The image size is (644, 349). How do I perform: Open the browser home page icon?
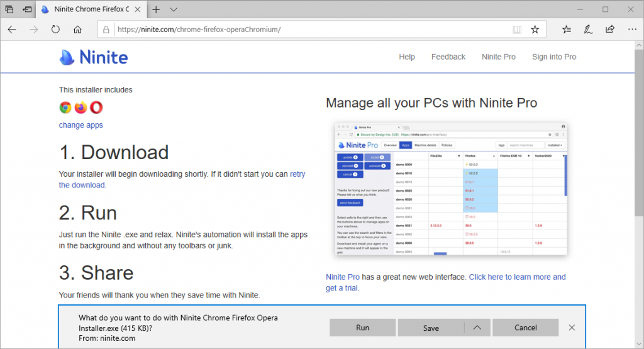point(77,30)
